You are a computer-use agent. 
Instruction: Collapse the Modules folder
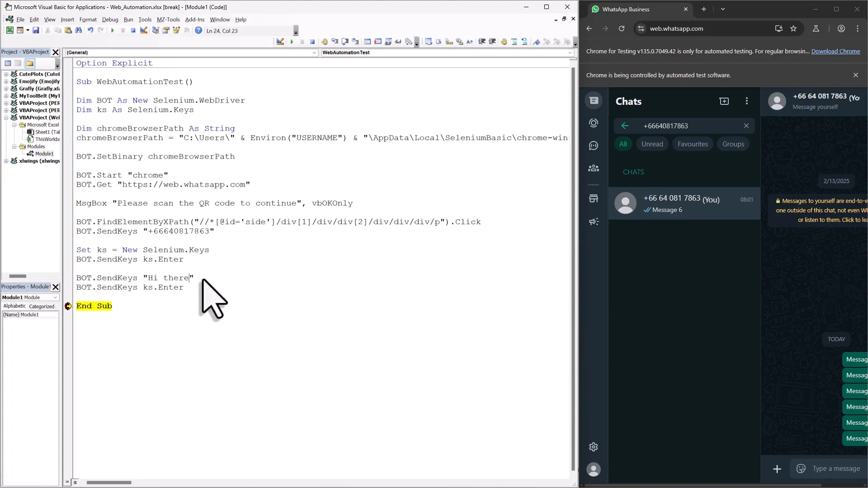[x=14, y=146]
